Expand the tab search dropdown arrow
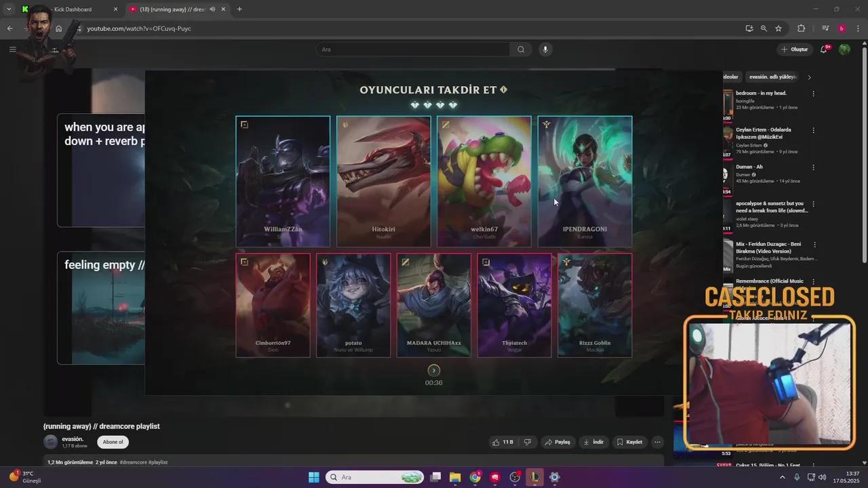The width and height of the screenshot is (868, 488). click(x=9, y=9)
